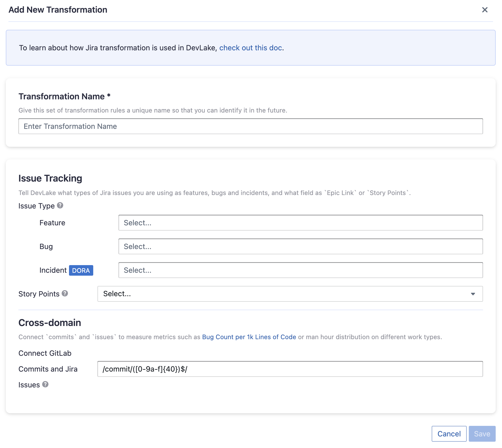
Task: Click the Cross-domain section heading
Action: (x=50, y=323)
